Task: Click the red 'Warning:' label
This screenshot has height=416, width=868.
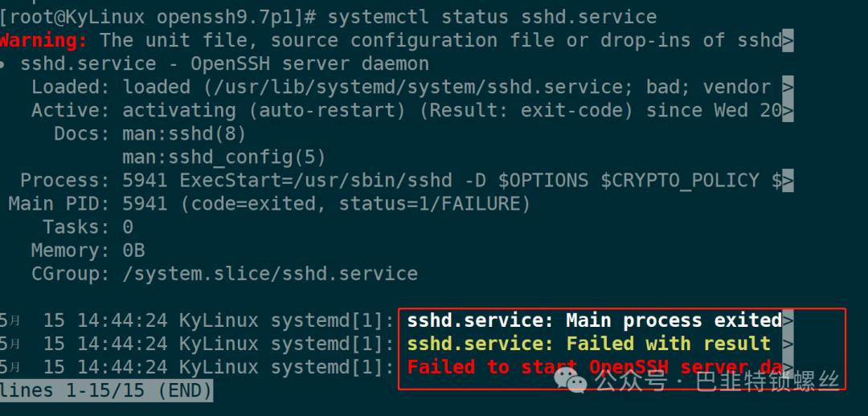Action: 43,40
